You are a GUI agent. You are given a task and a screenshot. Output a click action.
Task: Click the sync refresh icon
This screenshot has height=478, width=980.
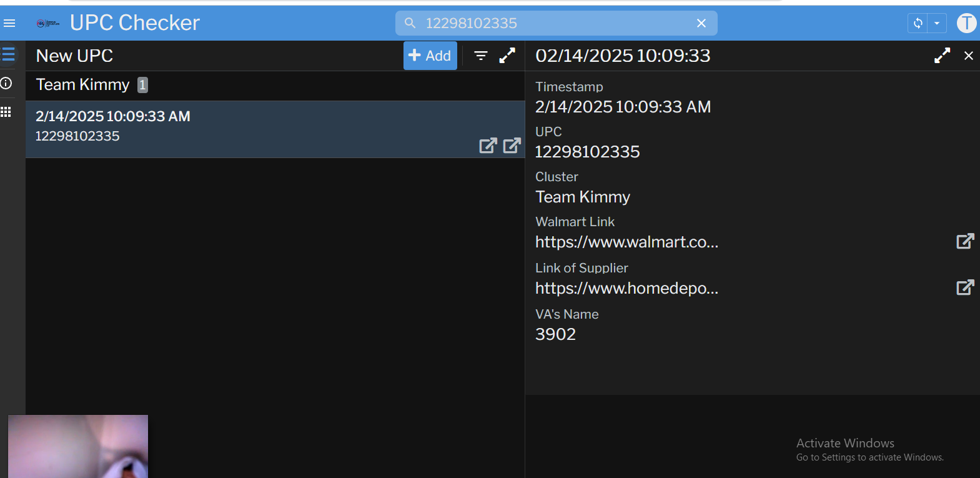tap(918, 23)
